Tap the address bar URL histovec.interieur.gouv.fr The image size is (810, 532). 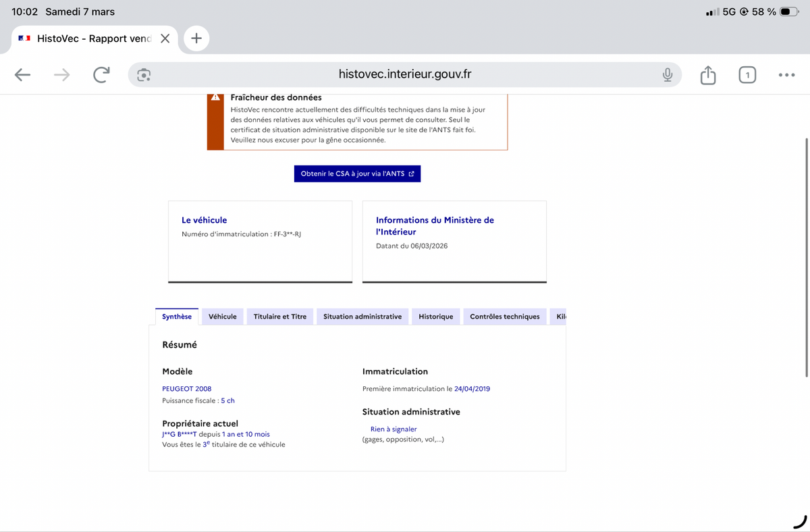pos(404,75)
